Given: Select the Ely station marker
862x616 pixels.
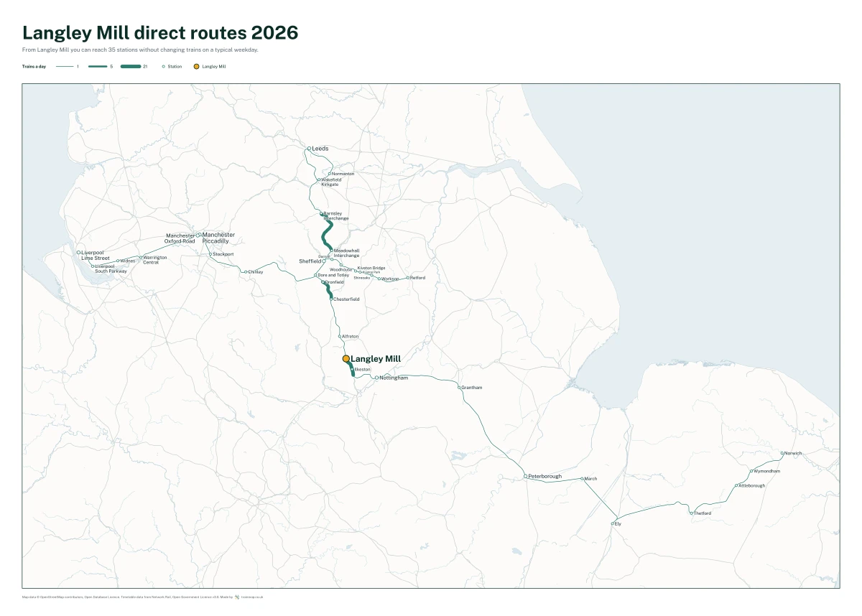Looking at the screenshot, I should click(612, 524).
